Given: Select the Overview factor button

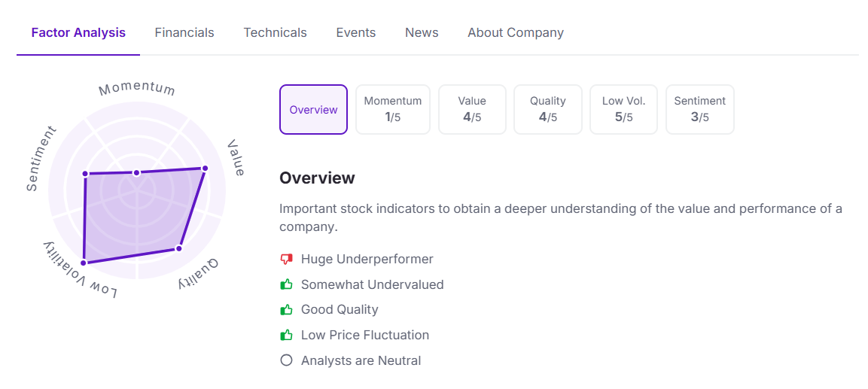Looking at the screenshot, I should click(313, 109).
